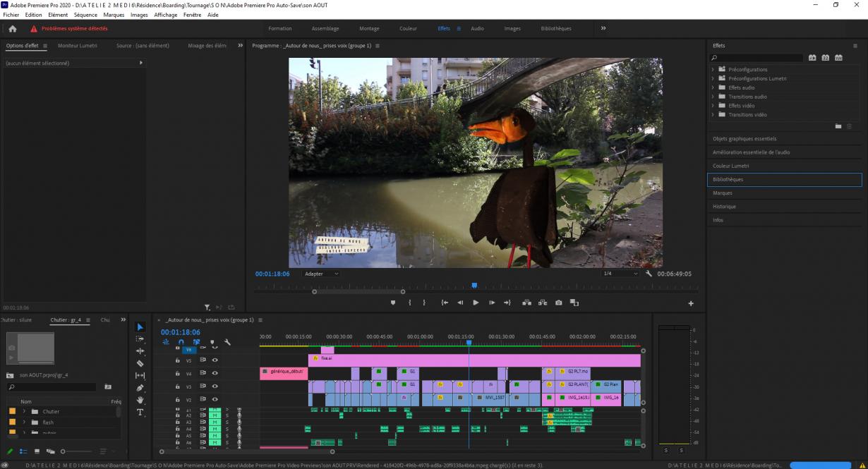This screenshot has height=469, width=868.
Task: Click the Lift button in Program monitor
Action: tap(526, 303)
